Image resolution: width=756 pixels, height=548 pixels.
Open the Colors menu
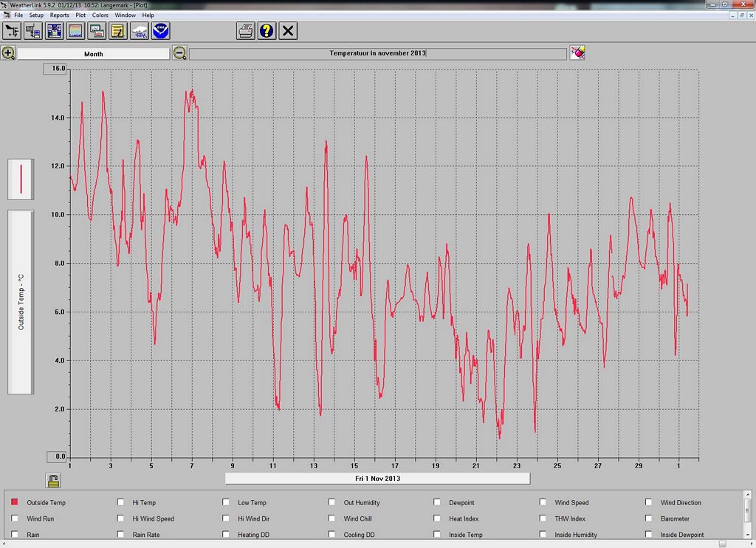[x=100, y=15]
